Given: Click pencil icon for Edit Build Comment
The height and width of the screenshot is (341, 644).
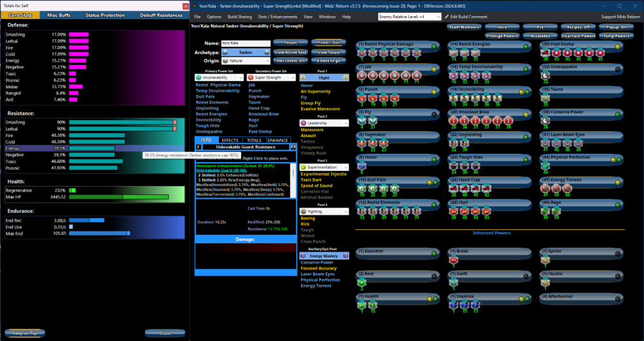Looking at the screenshot, I should pos(447,16).
